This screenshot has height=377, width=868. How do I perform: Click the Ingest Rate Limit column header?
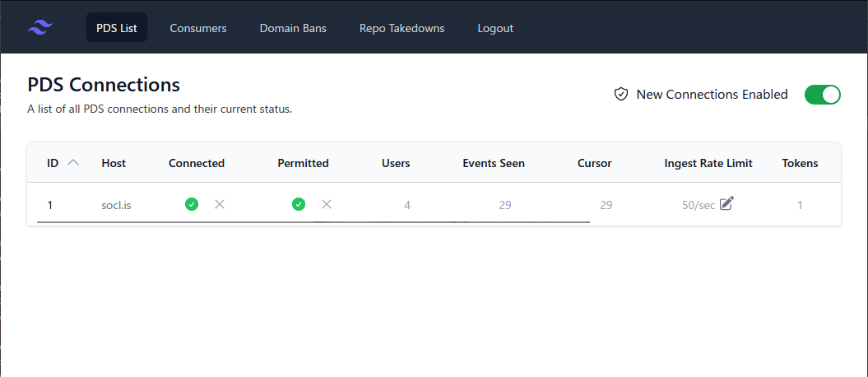coord(708,163)
